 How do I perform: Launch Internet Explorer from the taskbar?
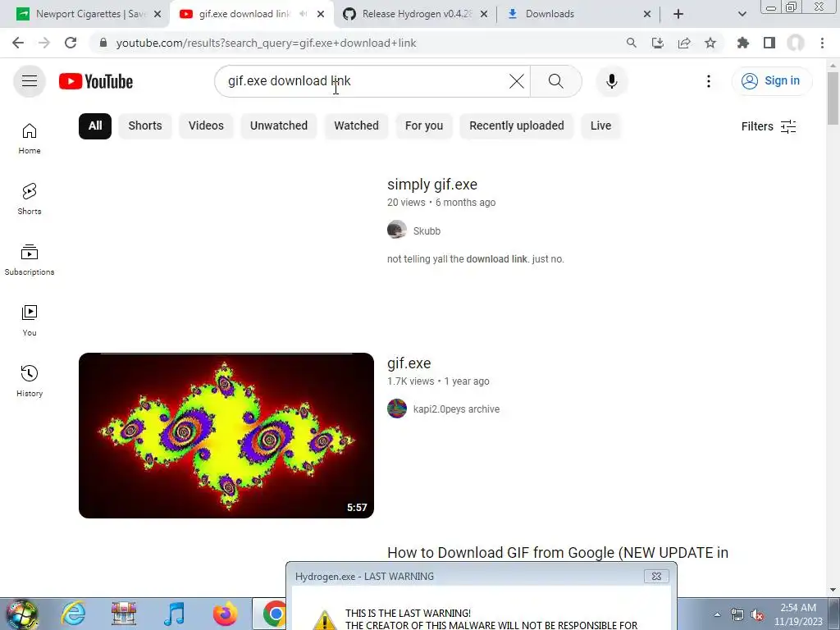point(73,614)
